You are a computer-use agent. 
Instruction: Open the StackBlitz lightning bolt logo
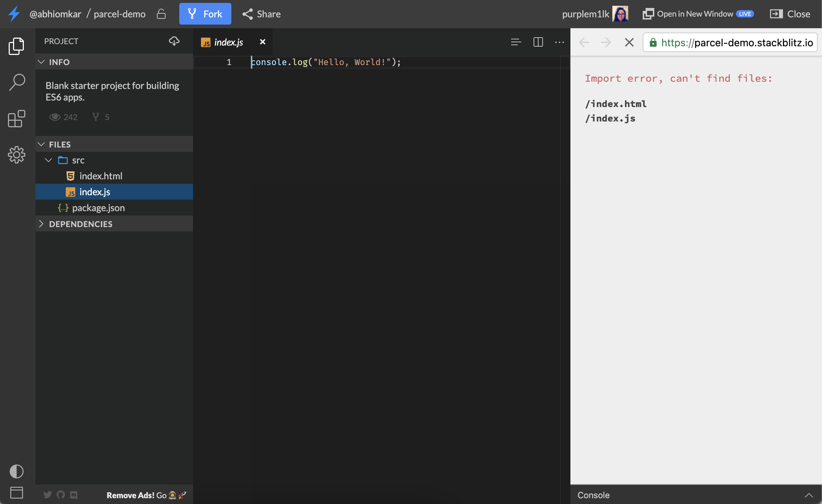(x=14, y=14)
